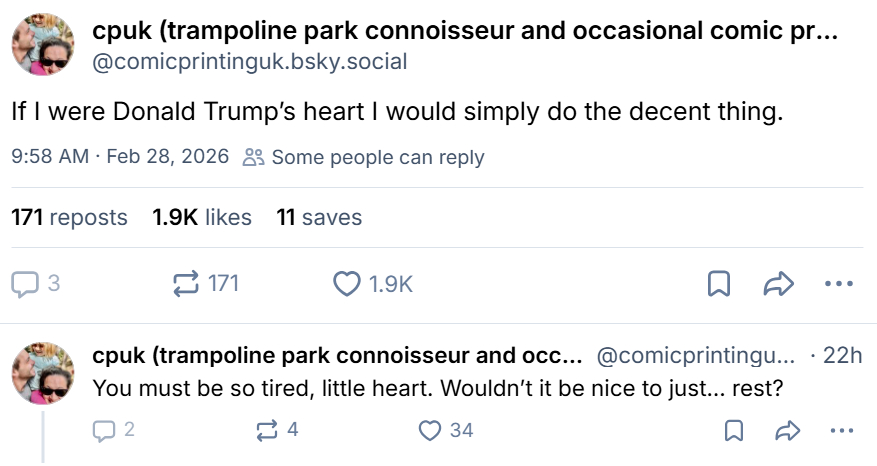Screen dimensions: 877x466
Task: Open three-dot menu on reply post
Action: [841, 431]
